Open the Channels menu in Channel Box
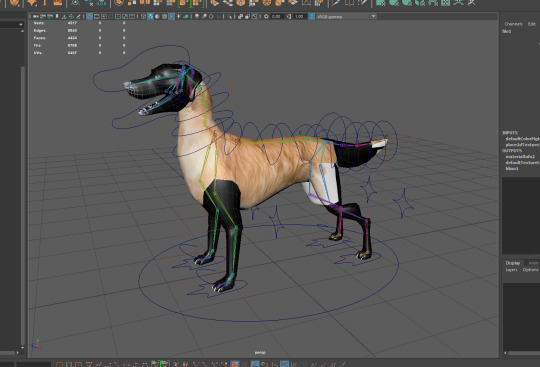 pos(513,24)
